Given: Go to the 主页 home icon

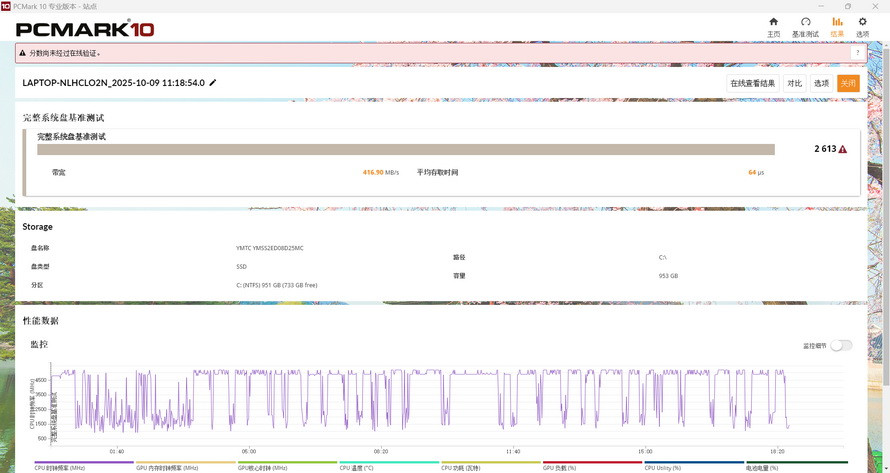Looking at the screenshot, I should click(773, 26).
